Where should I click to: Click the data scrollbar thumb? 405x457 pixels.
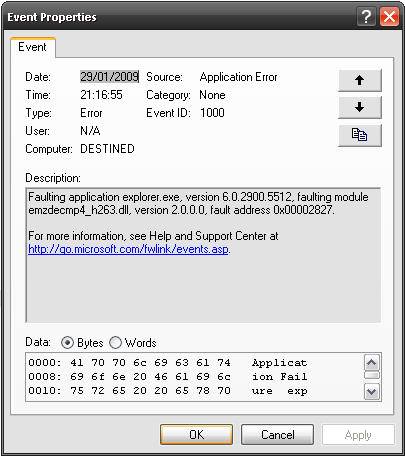coord(372,375)
